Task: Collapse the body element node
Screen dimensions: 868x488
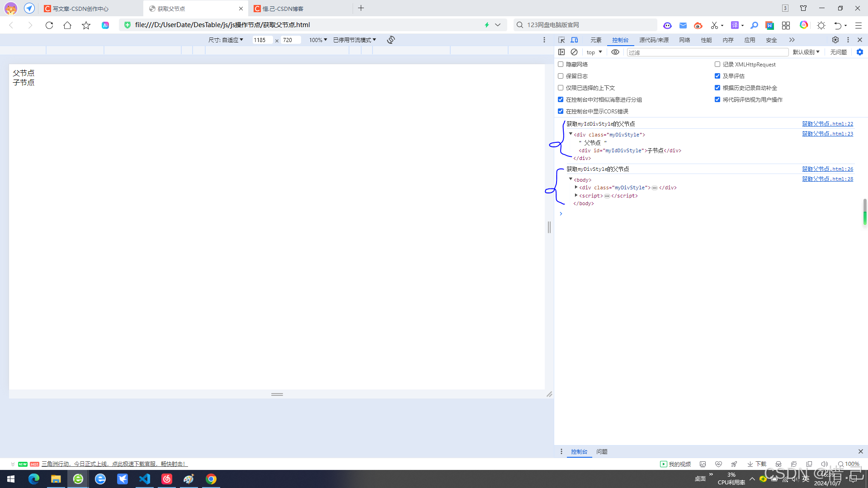Action: [x=571, y=179]
